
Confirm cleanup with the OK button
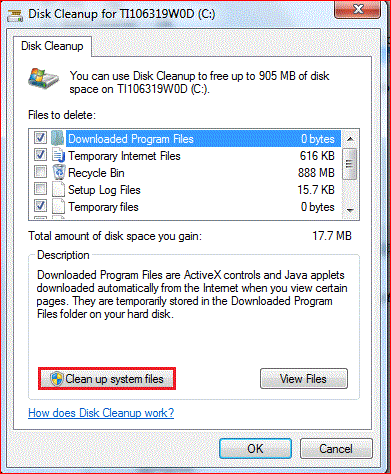pos(255,449)
